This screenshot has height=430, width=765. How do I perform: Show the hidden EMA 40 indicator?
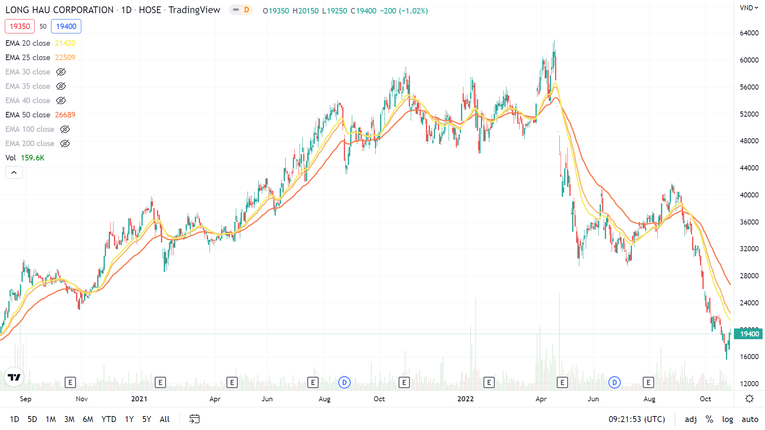pyautogui.click(x=60, y=101)
